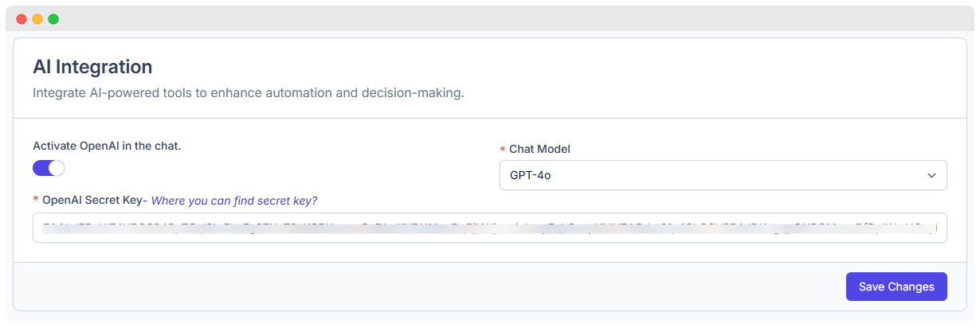Viewport: 980px width, 328px height.
Task: Click the AI Integration heading
Action: tap(92, 67)
